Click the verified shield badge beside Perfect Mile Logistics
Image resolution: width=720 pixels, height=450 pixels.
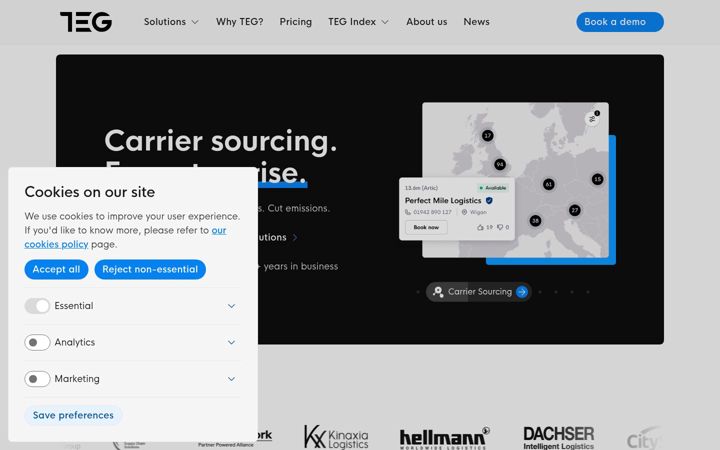click(489, 201)
